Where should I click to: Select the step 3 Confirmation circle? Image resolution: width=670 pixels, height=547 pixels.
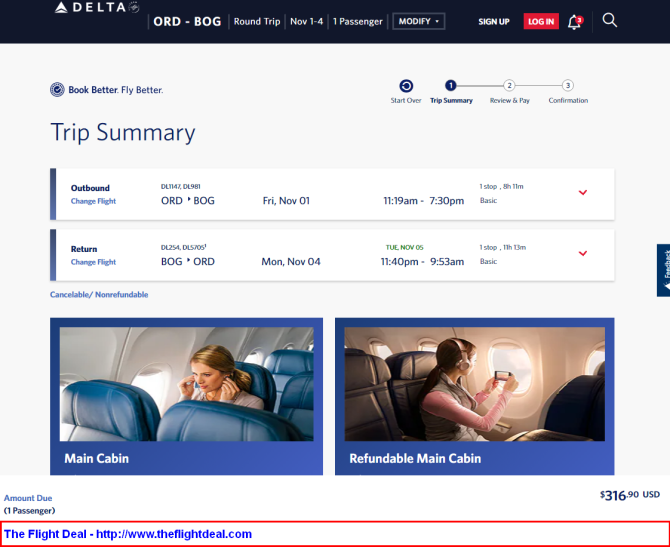click(567, 85)
